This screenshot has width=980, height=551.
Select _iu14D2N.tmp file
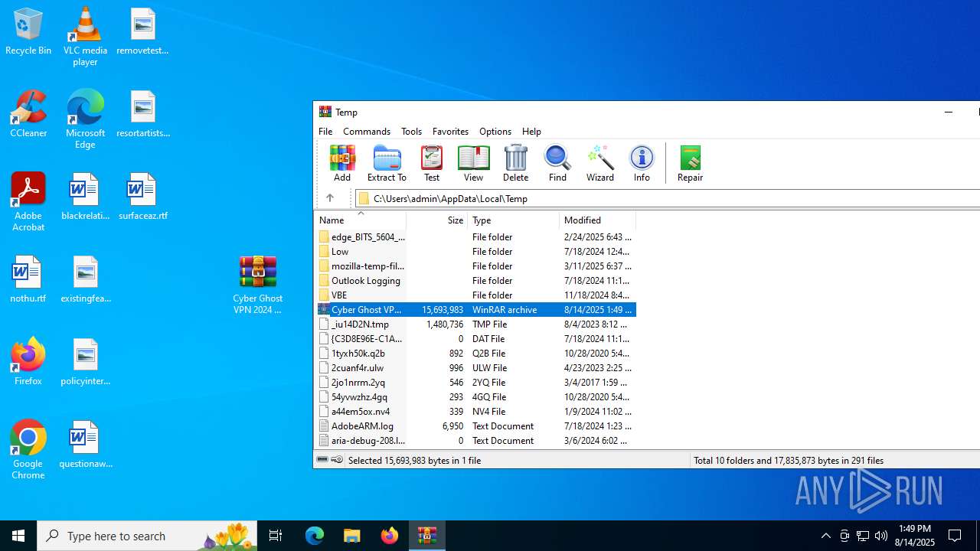pyautogui.click(x=476, y=324)
